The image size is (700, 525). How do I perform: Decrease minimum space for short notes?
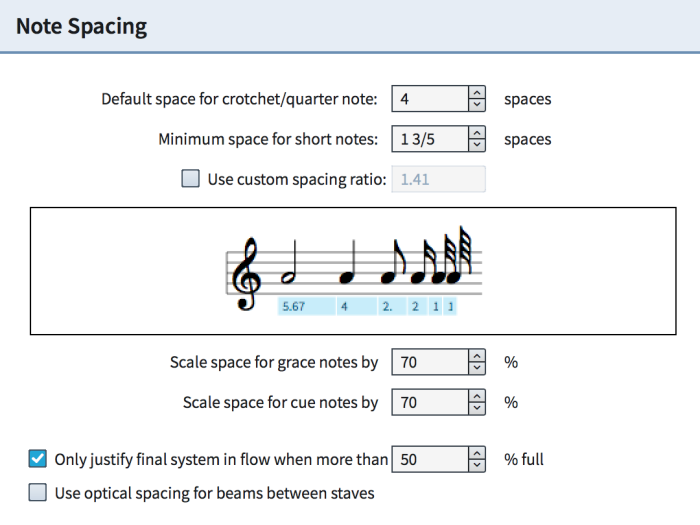pyautogui.click(x=477, y=145)
